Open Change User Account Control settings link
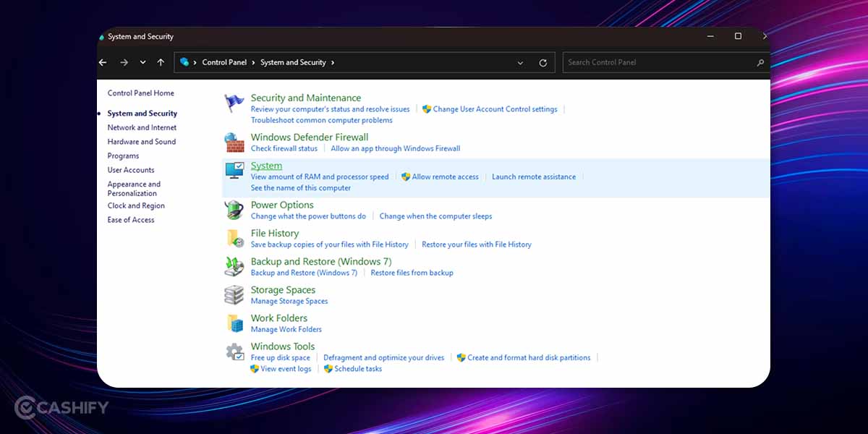Viewport: 868px width, 434px height. point(495,109)
